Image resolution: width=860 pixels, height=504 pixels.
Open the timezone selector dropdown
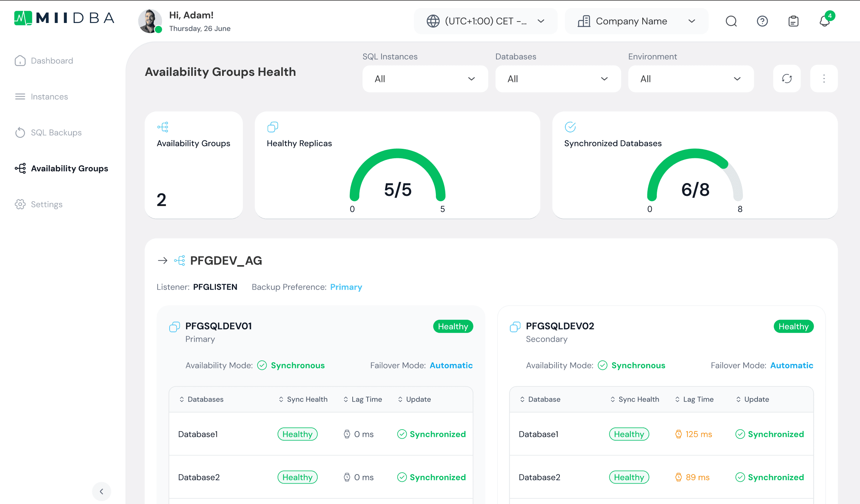486,21
